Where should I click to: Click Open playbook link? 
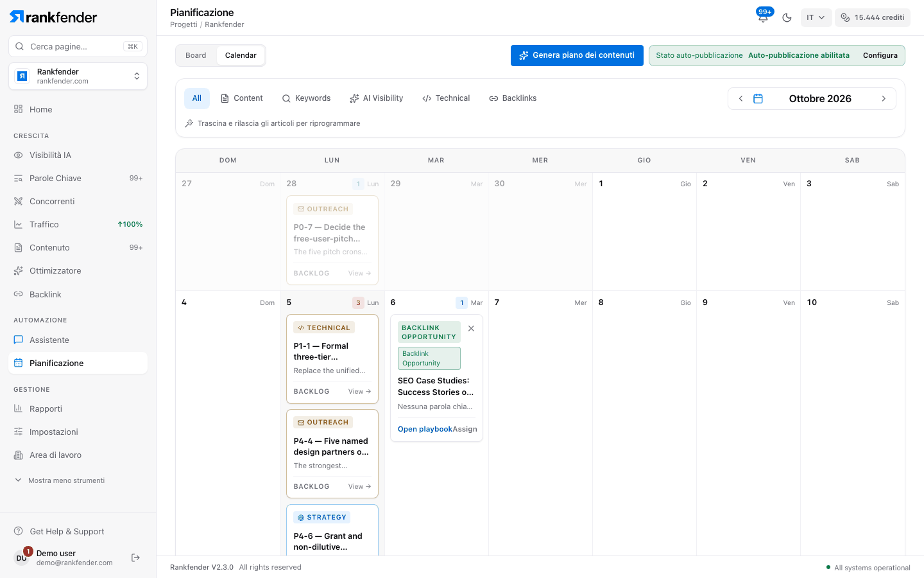tap(425, 429)
